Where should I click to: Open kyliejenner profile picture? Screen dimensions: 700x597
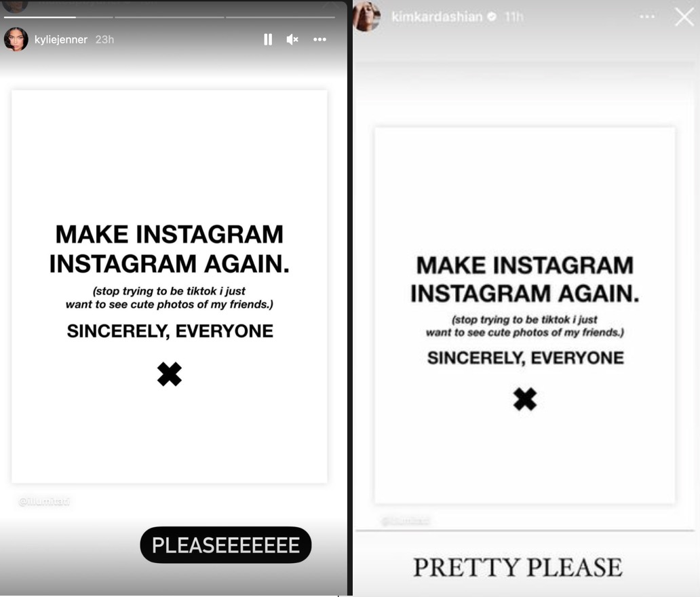point(16,39)
